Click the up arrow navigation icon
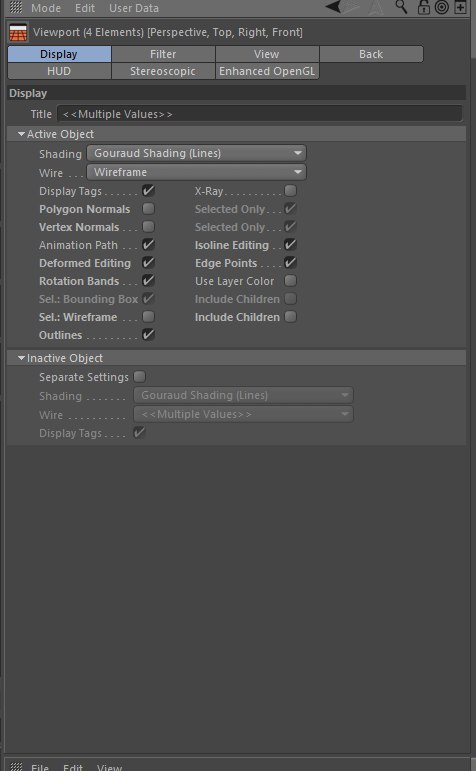476x771 pixels. (376, 7)
